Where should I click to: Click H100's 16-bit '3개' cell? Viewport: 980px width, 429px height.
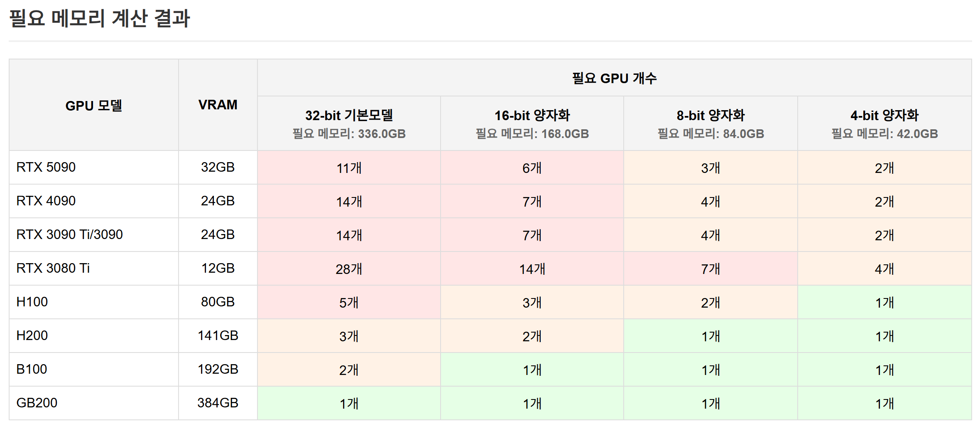pyautogui.click(x=532, y=302)
